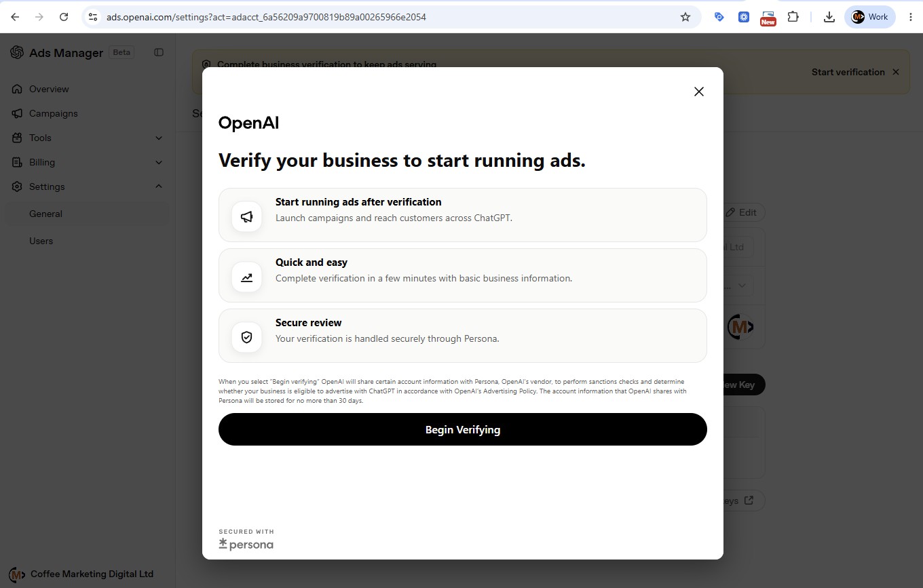This screenshot has height=588, width=923.
Task: Open Billing in the sidebar
Action: tap(42, 162)
